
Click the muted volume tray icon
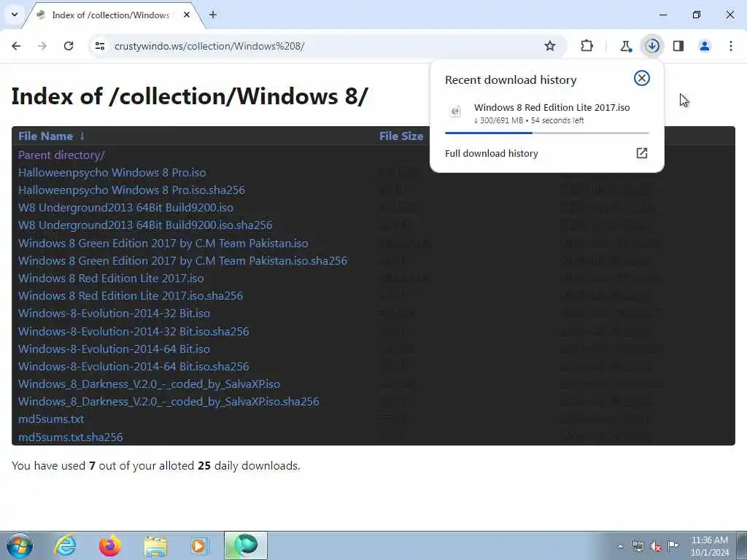[x=656, y=547]
